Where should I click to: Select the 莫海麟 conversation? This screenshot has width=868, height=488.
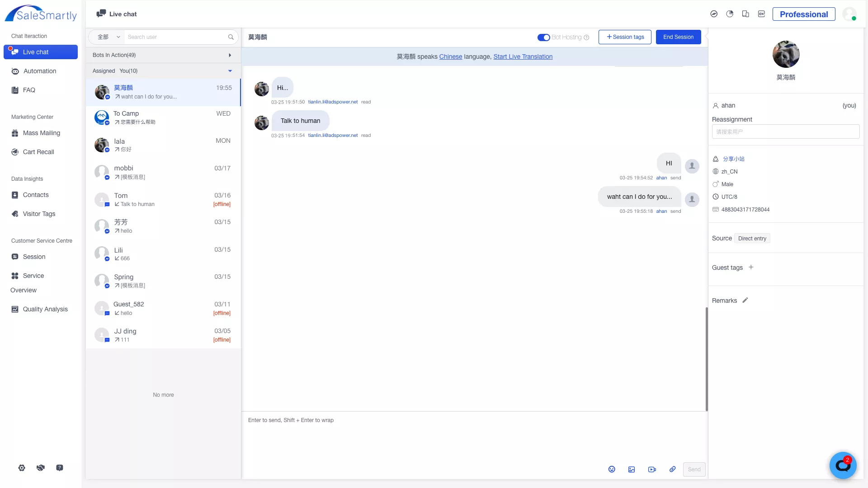pos(163,92)
